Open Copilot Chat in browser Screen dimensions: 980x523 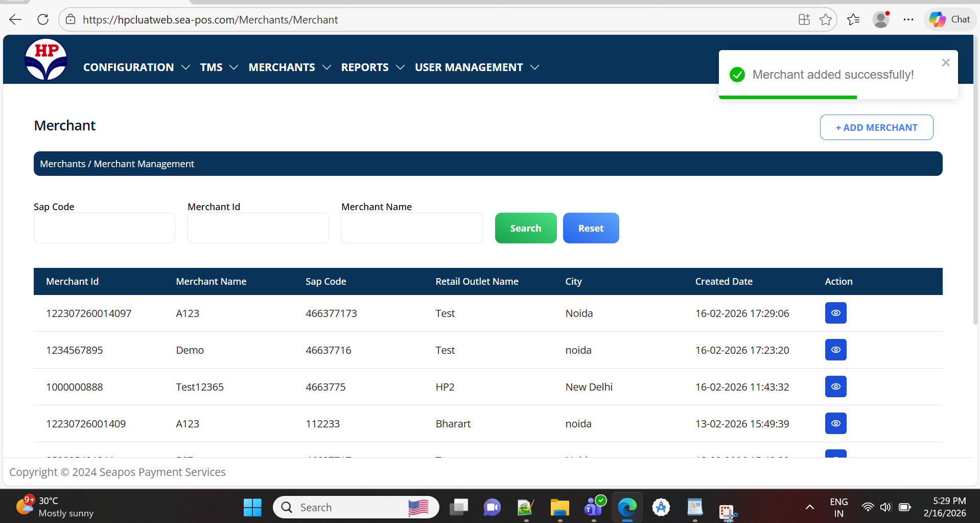click(x=950, y=19)
